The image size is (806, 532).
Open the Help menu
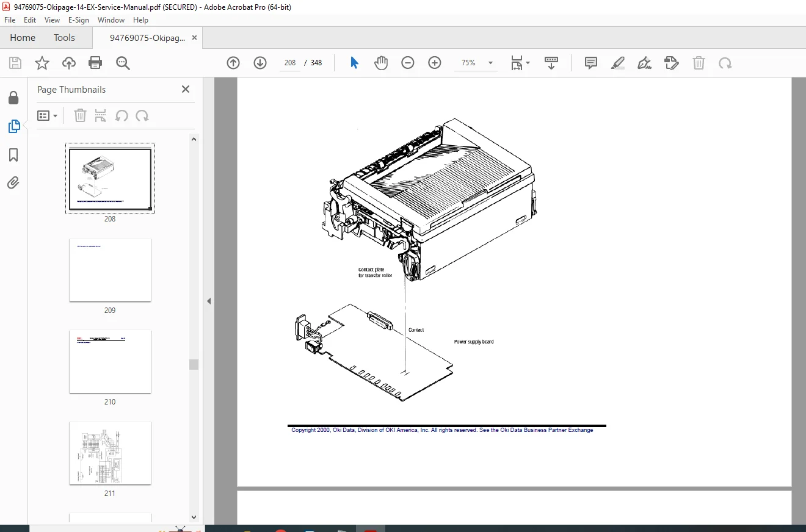pos(141,20)
